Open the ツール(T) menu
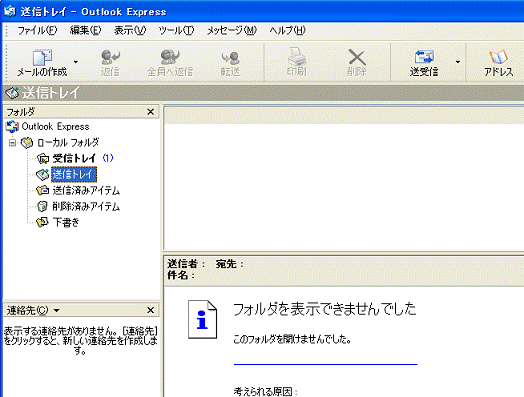 pyautogui.click(x=176, y=30)
